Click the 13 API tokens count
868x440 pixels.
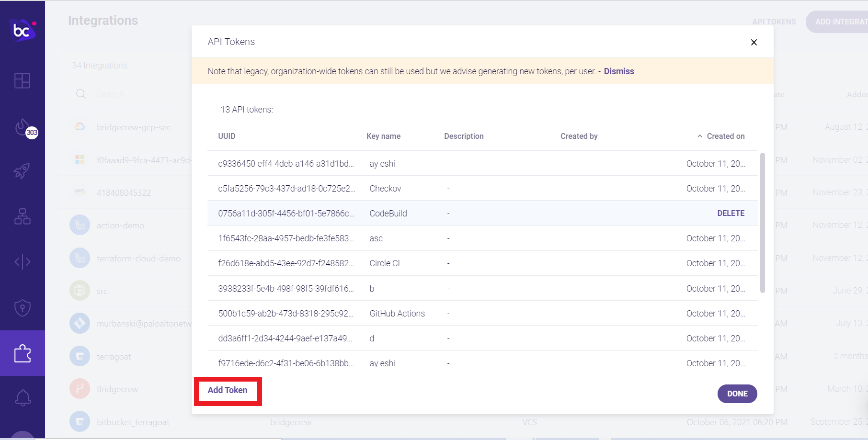(247, 110)
